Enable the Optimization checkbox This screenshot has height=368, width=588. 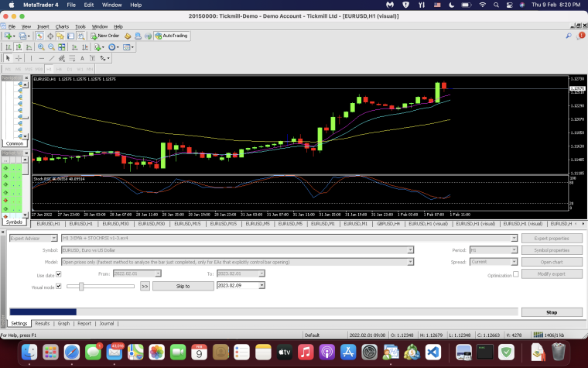(x=515, y=274)
